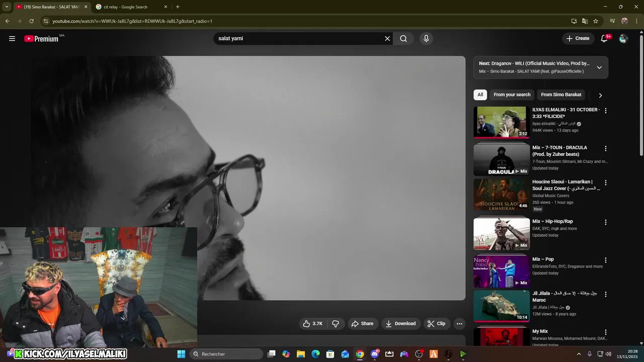
Task: Open options for Houcine Slaoui Lamarikan video
Action: [x=606, y=183]
